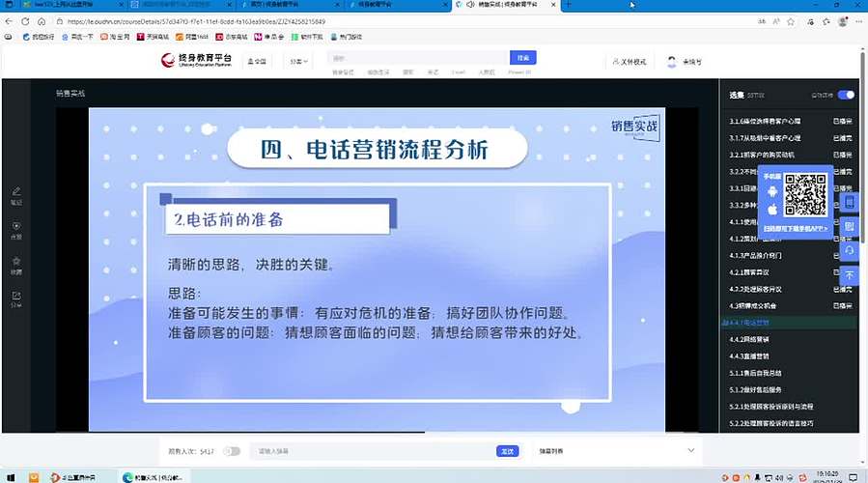Bookmark this page with the star icon
Viewport: 868px width, 483px height.
(791, 21)
